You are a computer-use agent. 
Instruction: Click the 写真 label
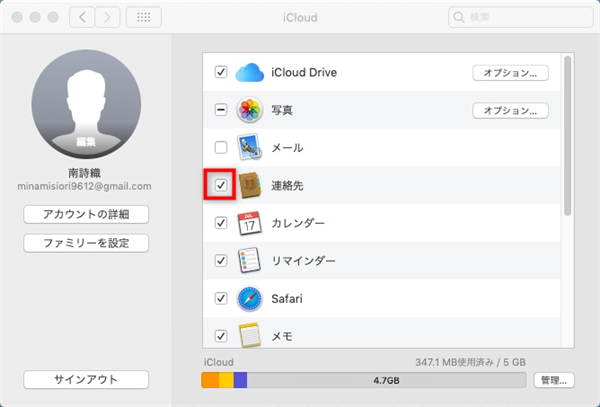click(x=282, y=110)
